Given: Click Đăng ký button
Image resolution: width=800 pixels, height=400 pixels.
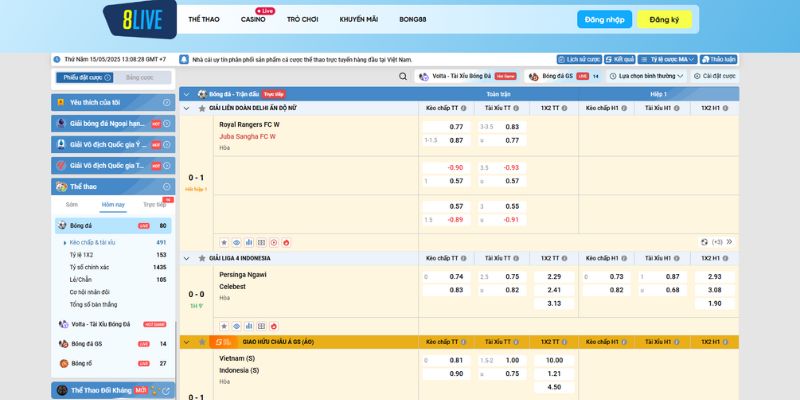Looking at the screenshot, I should pos(664,19).
